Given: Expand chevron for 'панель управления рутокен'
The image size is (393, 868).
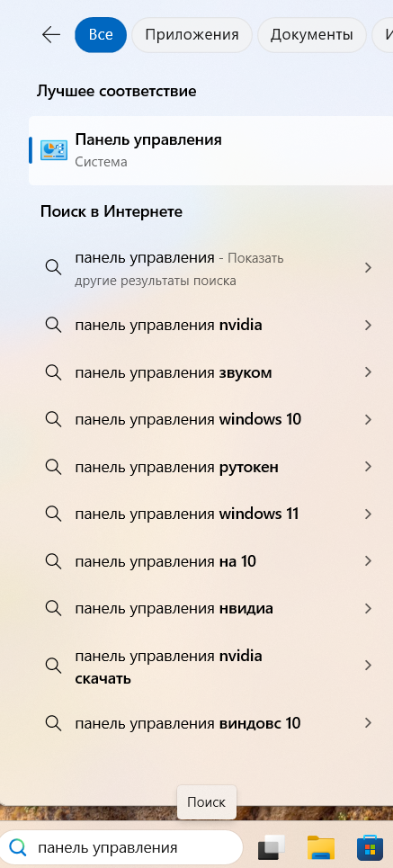Looking at the screenshot, I should (368, 467).
